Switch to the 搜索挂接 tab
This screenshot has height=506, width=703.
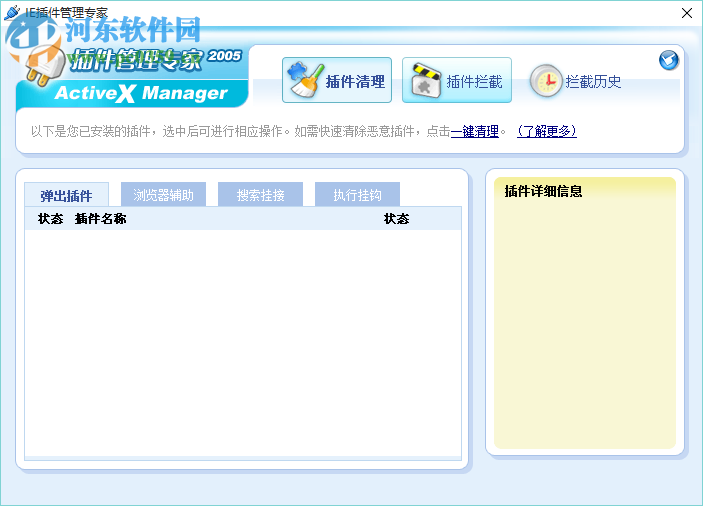[260, 195]
